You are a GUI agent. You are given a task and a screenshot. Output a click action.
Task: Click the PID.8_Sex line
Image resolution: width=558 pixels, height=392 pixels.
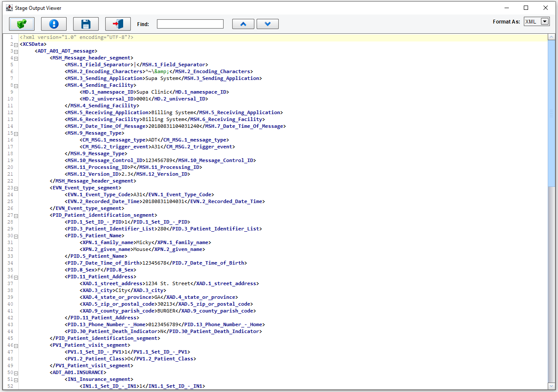pos(100,270)
